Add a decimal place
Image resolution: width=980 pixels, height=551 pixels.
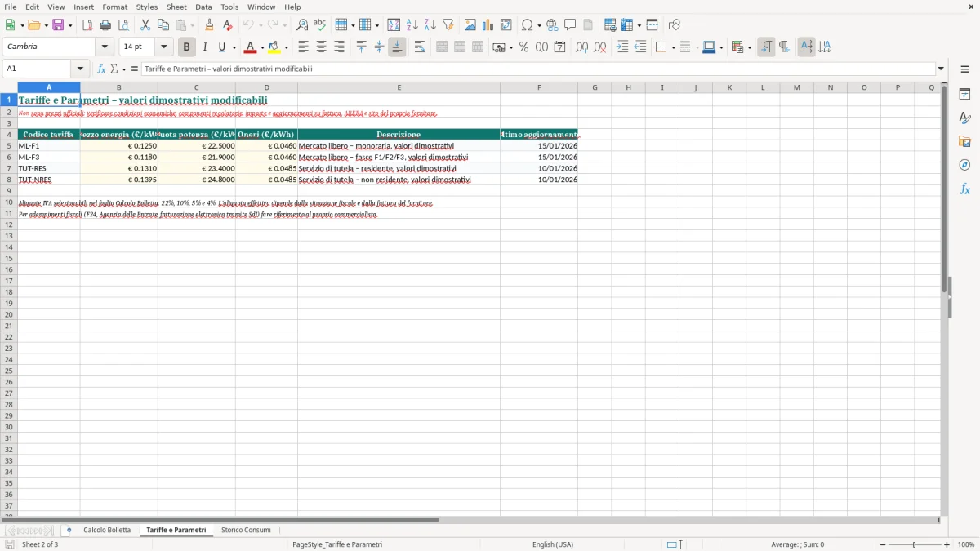pyautogui.click(x=581, y=47)
